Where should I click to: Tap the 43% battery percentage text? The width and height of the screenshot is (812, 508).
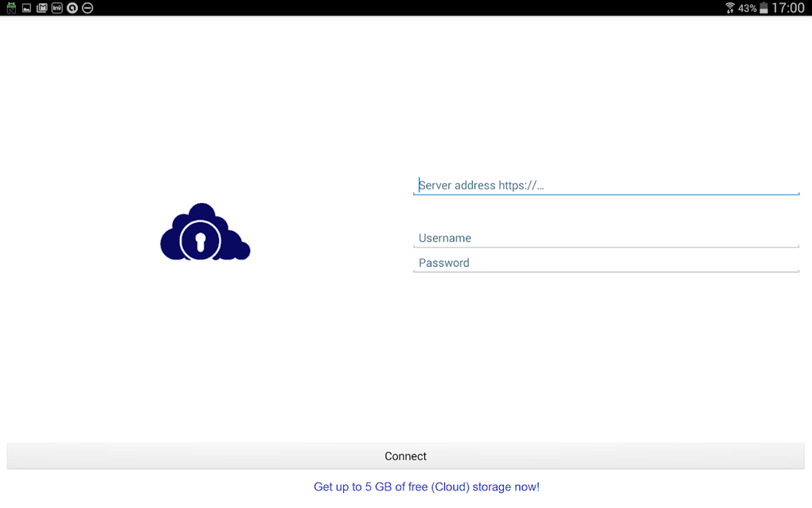(748, 8)
